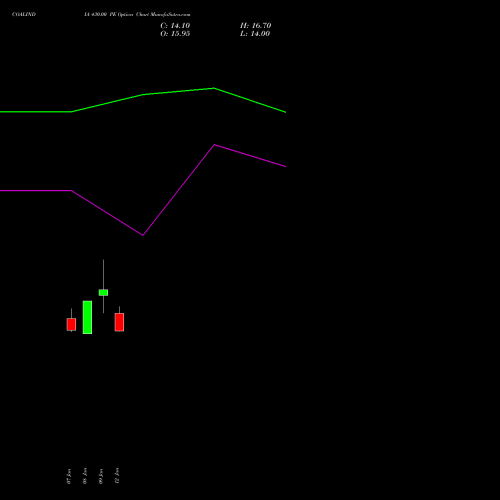Click the 08 Jan date axis label
500x500 pixels.
pos(85,476)
